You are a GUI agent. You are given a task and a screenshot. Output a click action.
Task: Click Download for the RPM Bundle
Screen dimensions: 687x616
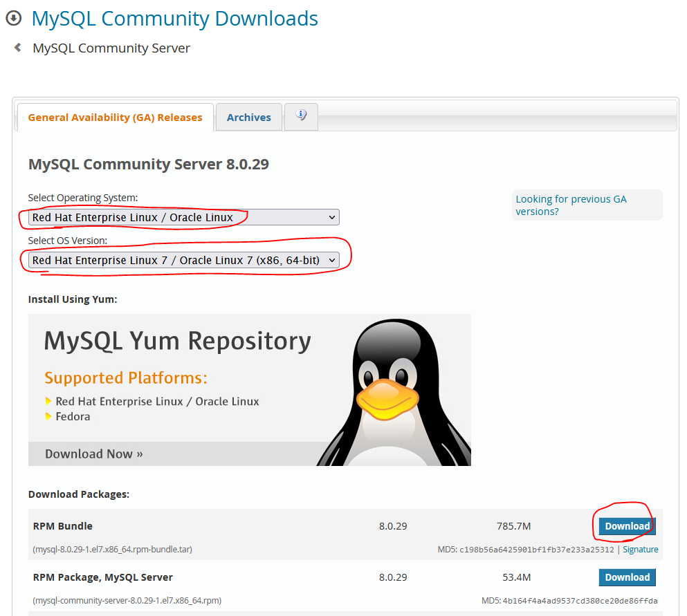pos(626,525)
